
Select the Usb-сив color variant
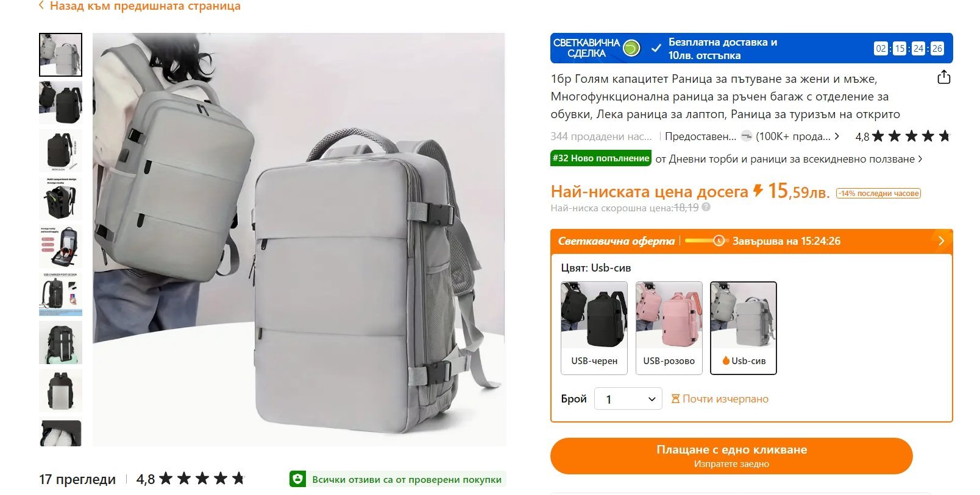[744, 328]
